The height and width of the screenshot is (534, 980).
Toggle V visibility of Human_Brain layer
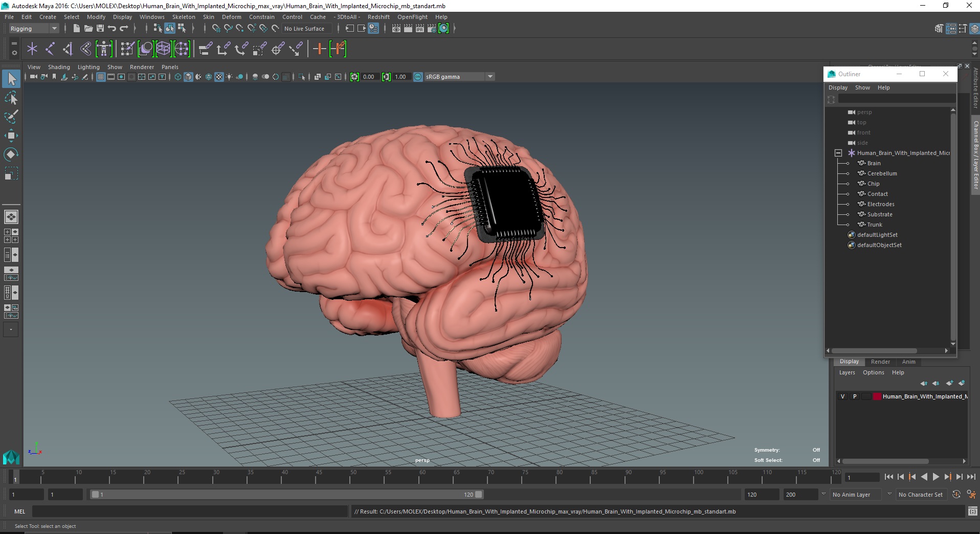(x=842, y=396)
